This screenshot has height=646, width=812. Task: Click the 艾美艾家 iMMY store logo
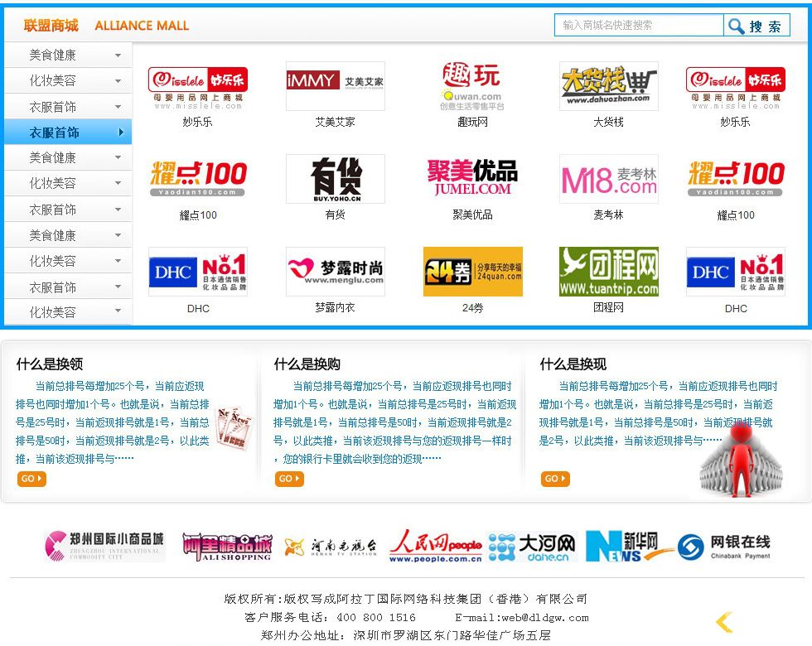point(335,86)
